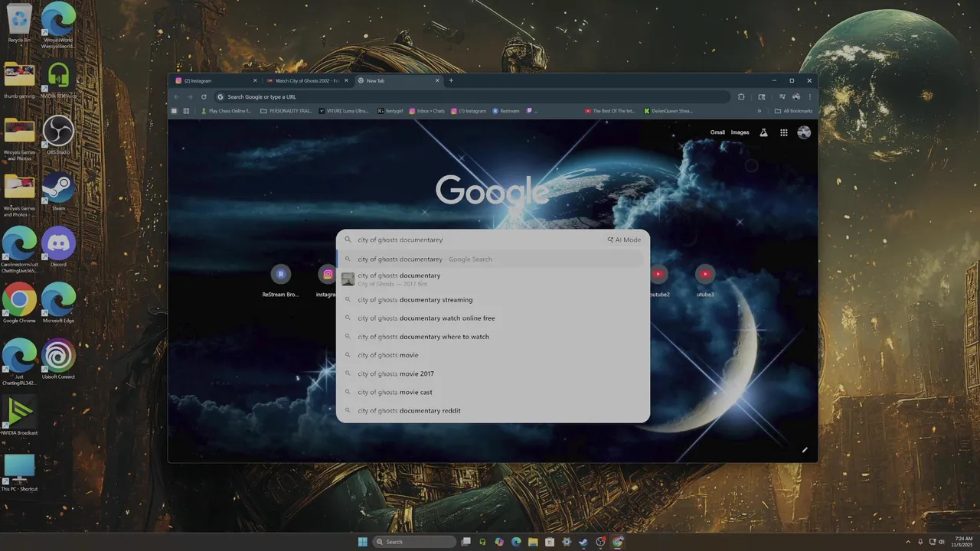
Task: Select suggestion 'city of ghosts documentary streaming'
Action: (493, 300)
